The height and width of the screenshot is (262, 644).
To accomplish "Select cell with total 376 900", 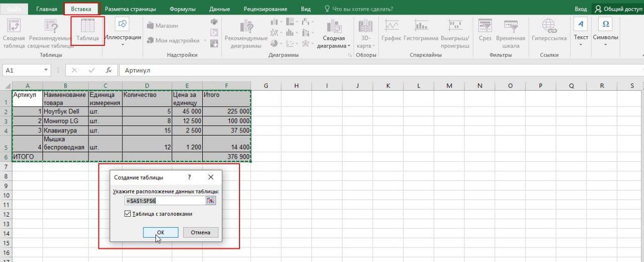I will point(226,157).
